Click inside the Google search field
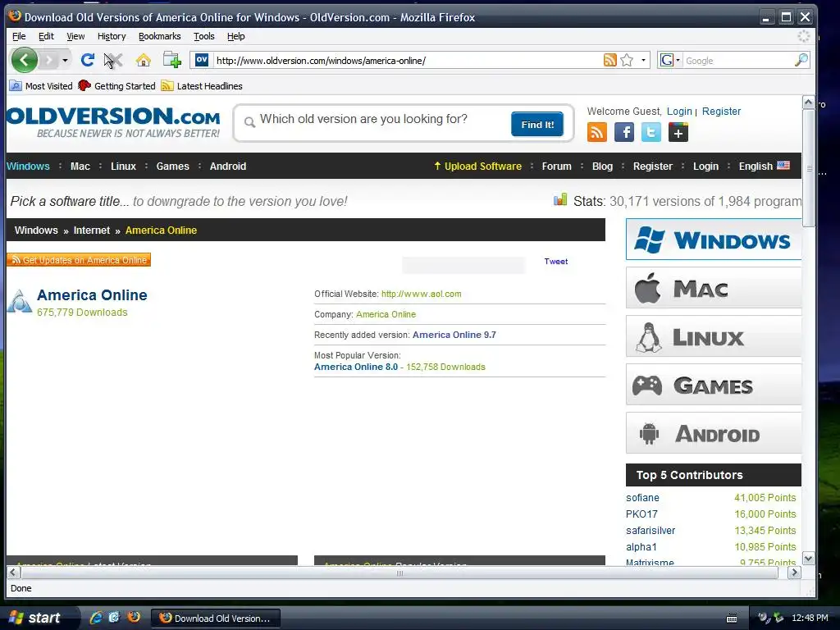The height and width of the screenshot is (630, 840). [x=737, y=61]
